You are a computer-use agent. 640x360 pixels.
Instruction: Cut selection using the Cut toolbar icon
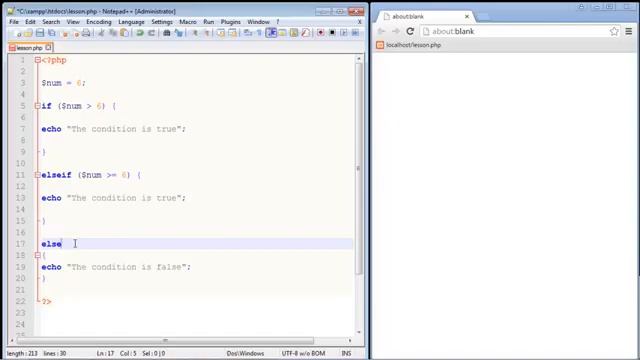101,33
